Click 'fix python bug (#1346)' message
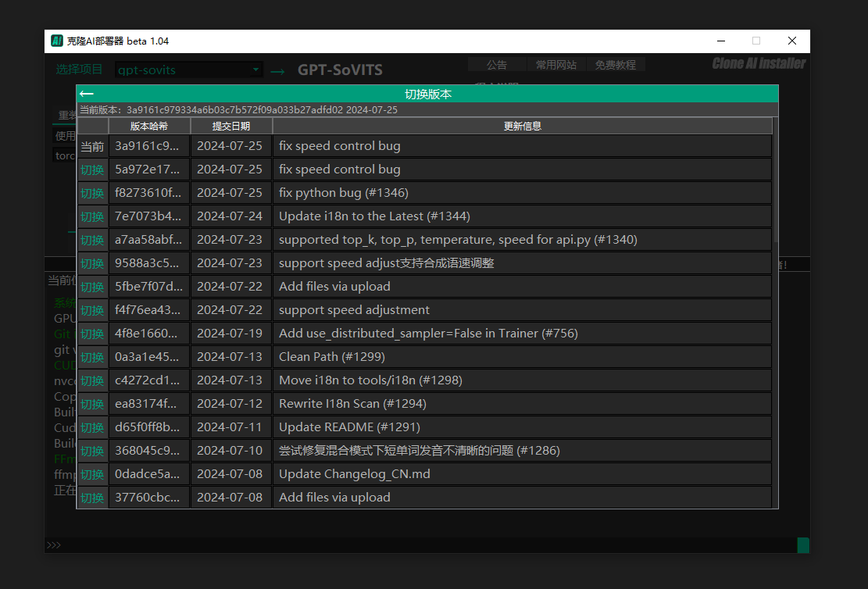868x589 pixels. click(x=343, y=193)
